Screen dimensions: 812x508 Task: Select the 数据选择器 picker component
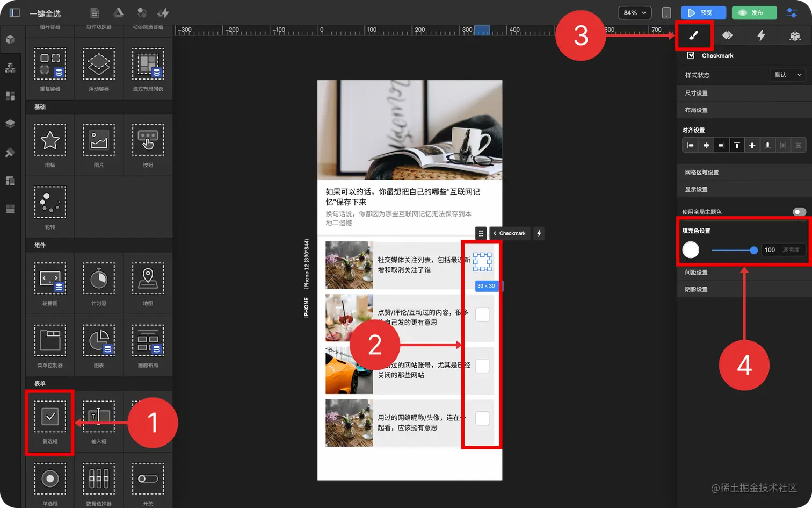[x=99, y=483]
